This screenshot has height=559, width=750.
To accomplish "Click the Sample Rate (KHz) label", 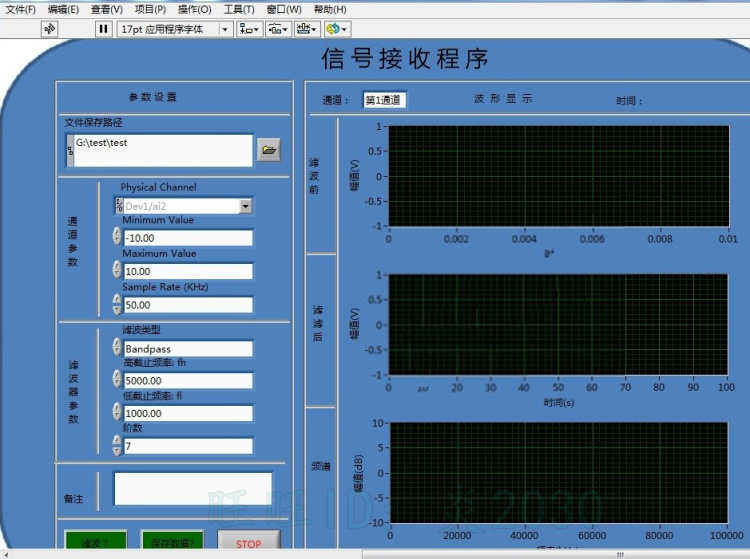I will (165, 287).
